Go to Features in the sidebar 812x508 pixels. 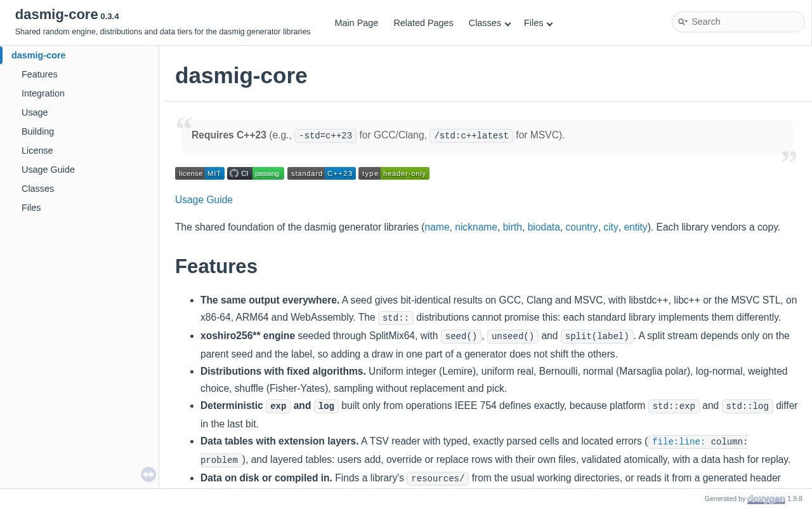pyautogui.click(x=39, y=74)
